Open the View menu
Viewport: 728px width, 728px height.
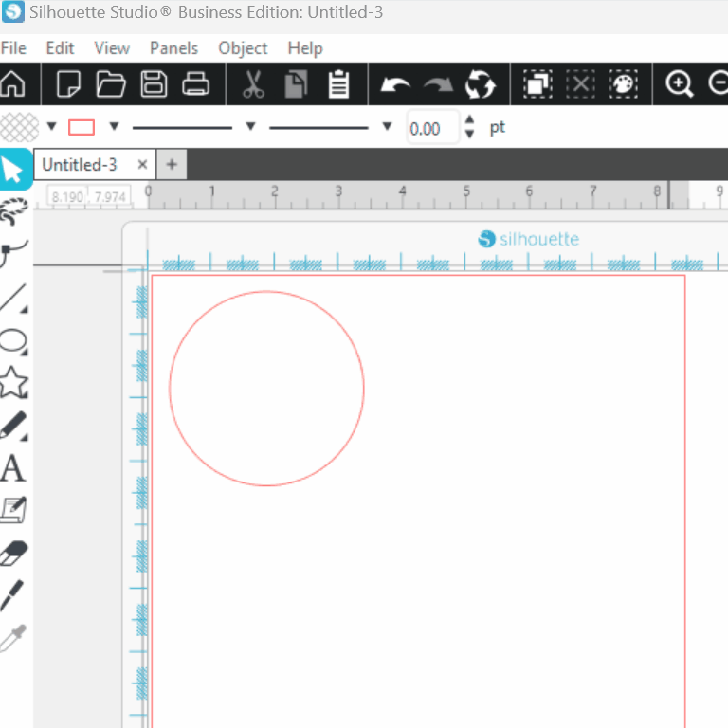[x=112, y=47]
